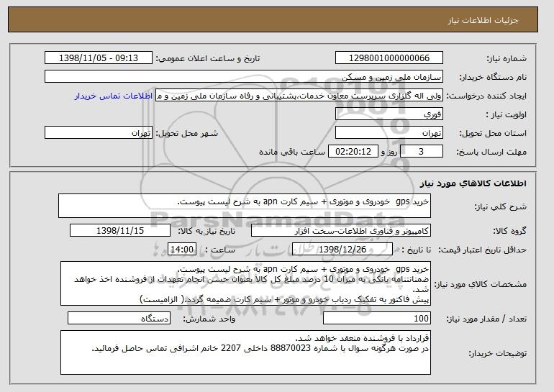Click the label توضیحات خریدار
The width and height of the screenshot is (554, 392).
coord(497,353)
